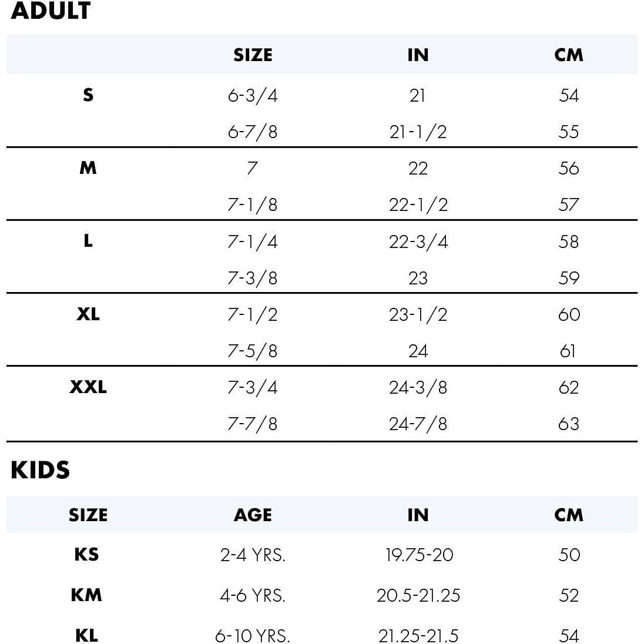Click the KM kids size label
Image resolution: width=644 pixels, height=644 pixels.
pyautogui.click(x=86, y=595)
